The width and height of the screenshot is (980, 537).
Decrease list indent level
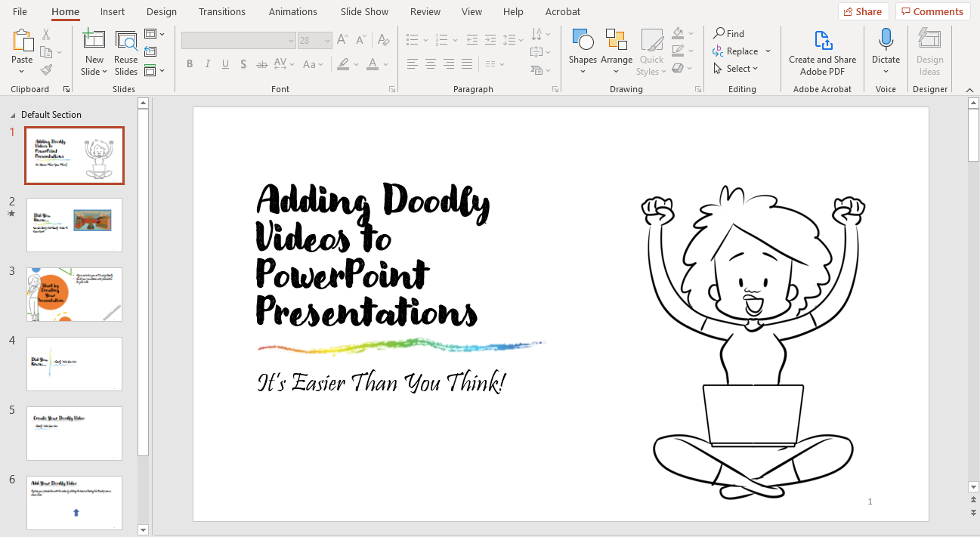472,40
